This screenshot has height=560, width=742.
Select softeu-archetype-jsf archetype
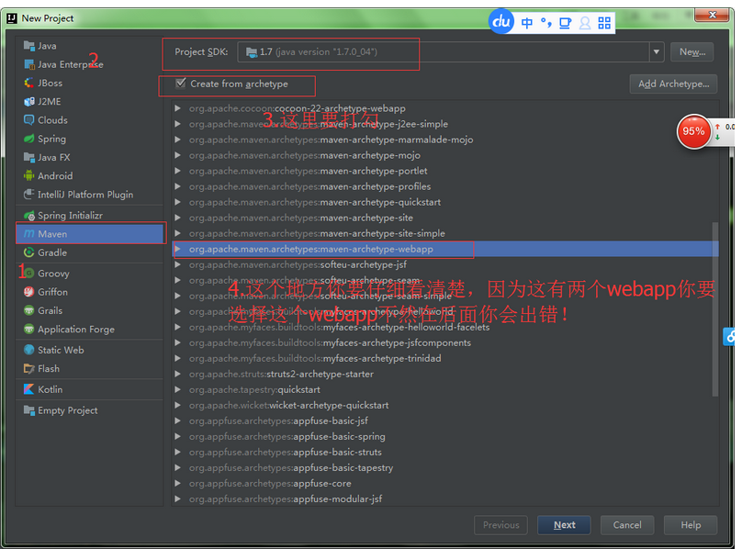pos(444,264)
